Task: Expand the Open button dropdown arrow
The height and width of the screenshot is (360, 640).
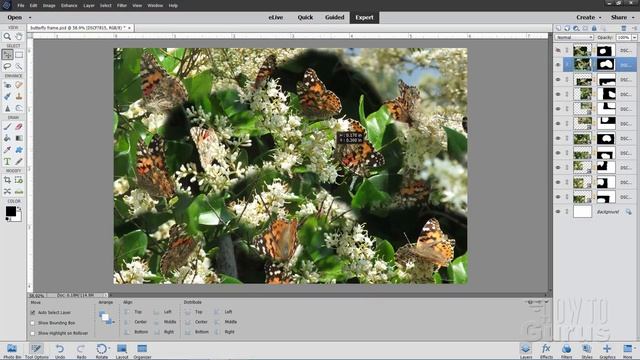Action: pyautogui.click(x=30, y=18)
